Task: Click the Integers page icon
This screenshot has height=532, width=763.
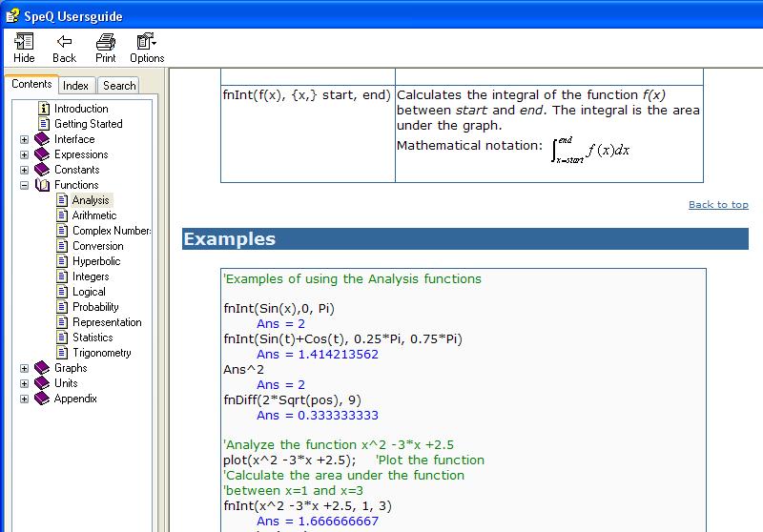Action: [x=62, y=276]
